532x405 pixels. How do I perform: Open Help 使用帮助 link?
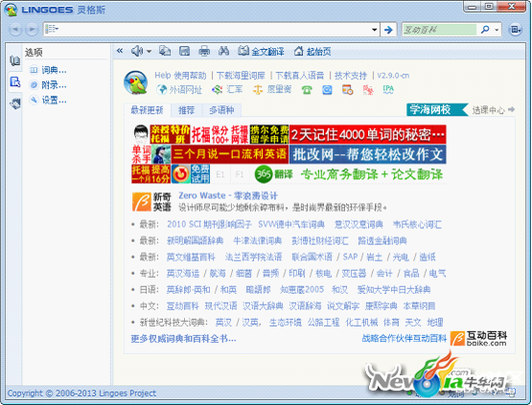point(180,76)
